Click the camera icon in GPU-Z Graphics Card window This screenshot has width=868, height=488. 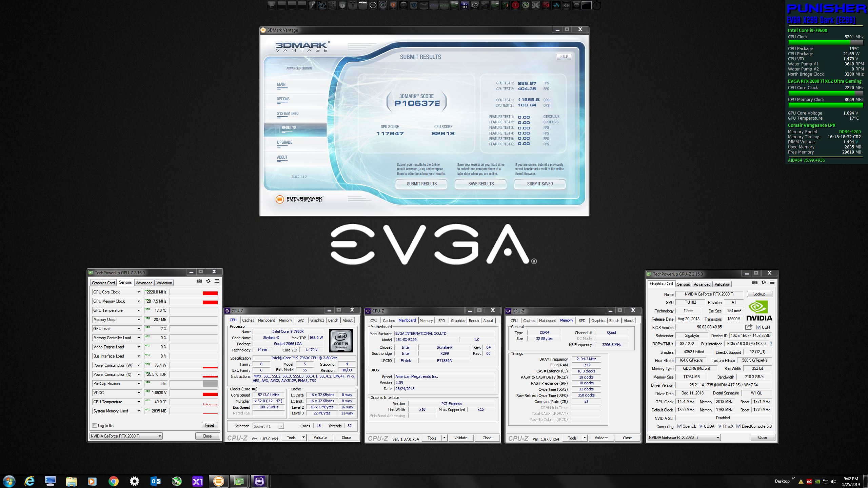[754, 282]
